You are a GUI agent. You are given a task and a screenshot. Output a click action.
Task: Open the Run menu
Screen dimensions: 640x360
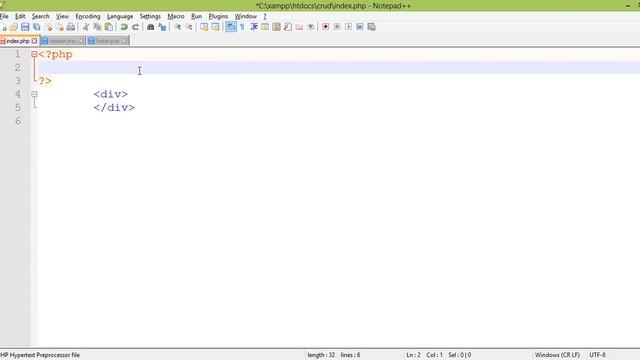pyautogui.click(x=196, y=16)
